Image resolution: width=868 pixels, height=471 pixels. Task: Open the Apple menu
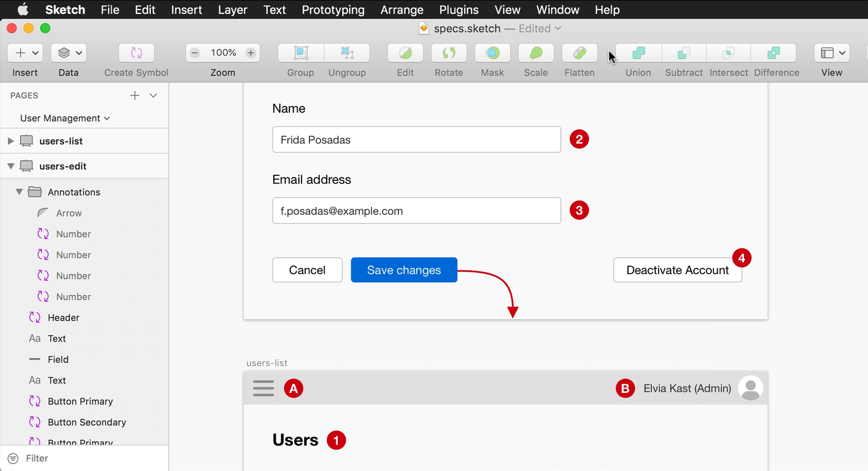pos(23,9)
